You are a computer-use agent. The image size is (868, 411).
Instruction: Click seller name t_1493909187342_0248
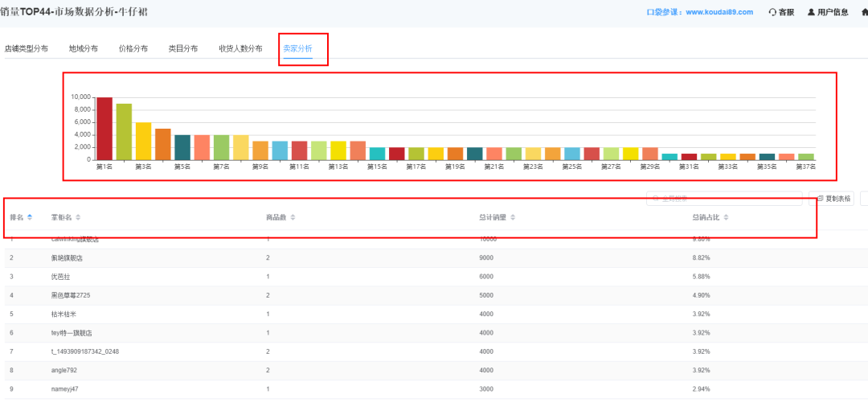(x=84, y=351)
